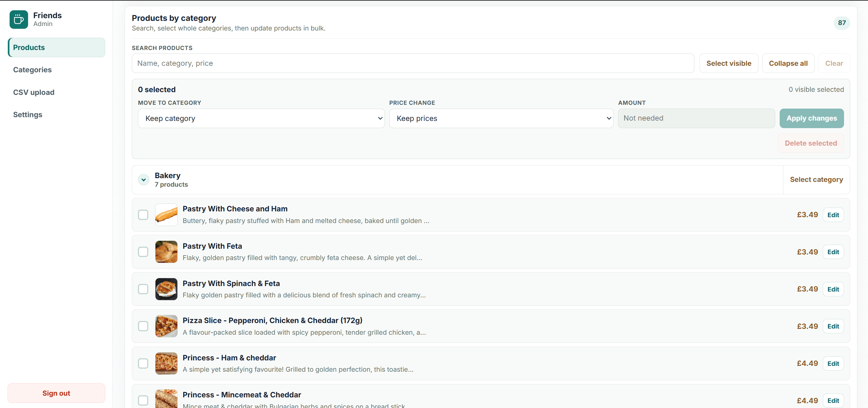The height and width of the screenshot is (408, 868).
Task: Edit Princess - Ham & cheddar
Action: pos(833,364)
